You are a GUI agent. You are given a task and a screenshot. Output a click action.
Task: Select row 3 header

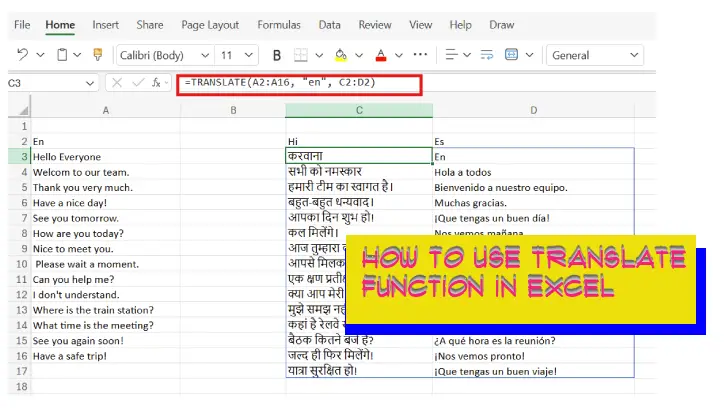tap(19, 156)
